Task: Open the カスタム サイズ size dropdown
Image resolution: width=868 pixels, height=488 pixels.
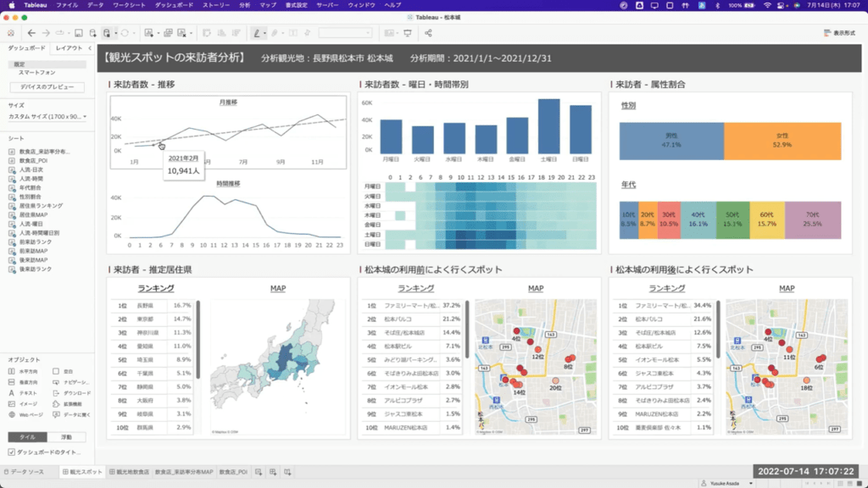Action: 47,116
